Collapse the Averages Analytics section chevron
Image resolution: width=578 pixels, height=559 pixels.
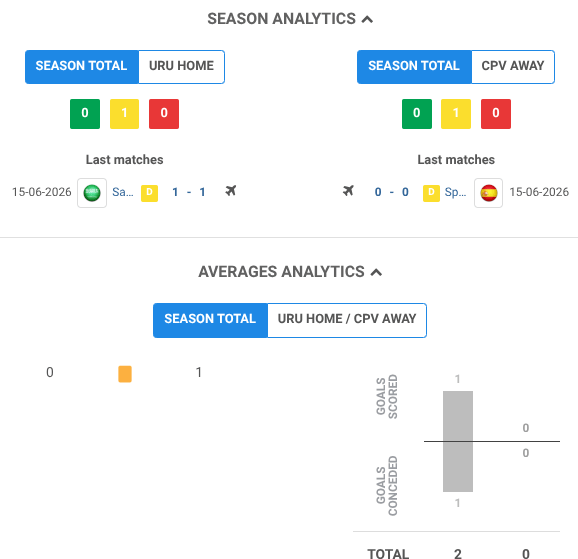click(376, 273)
